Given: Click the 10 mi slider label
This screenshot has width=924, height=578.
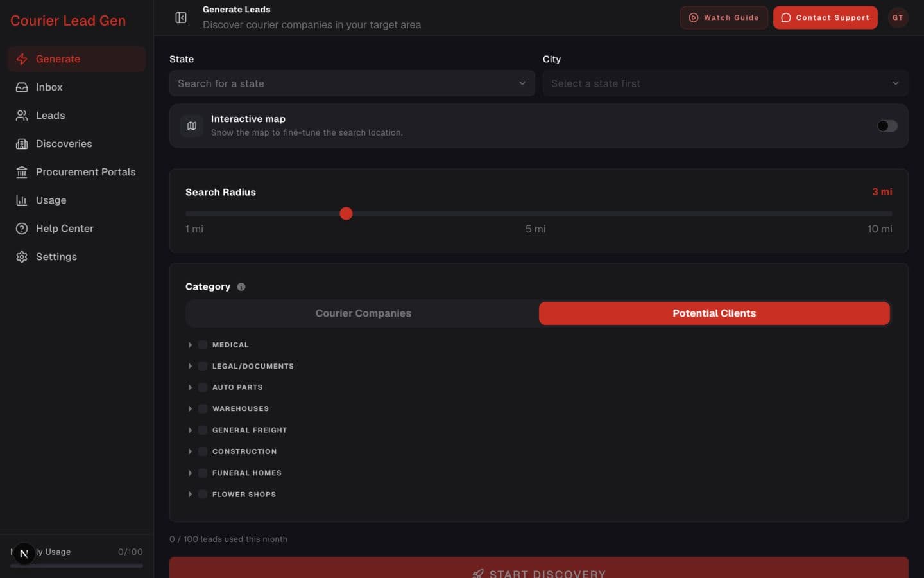Looking at the screenshot, I should (x=880, y=229).
